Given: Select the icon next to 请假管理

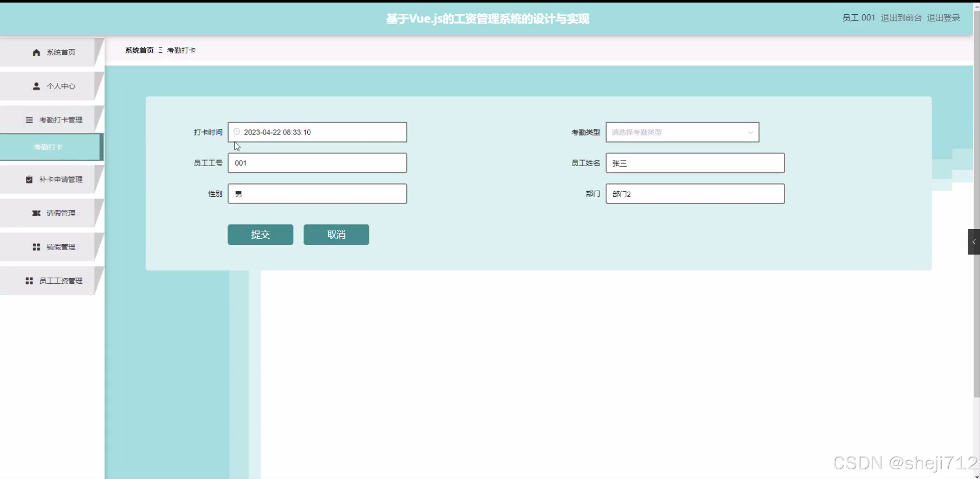Looking at the screenshot, I should [36, 213].
